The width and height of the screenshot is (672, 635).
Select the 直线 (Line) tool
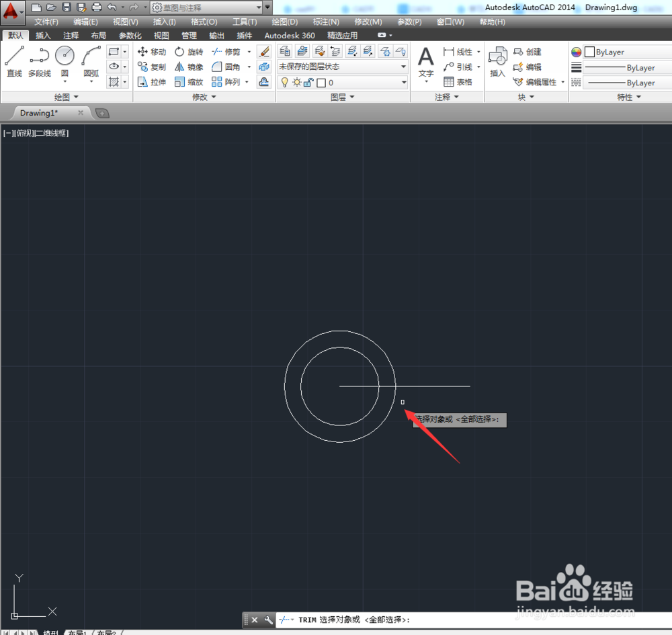pyautogui.click(x=14, y=61)
